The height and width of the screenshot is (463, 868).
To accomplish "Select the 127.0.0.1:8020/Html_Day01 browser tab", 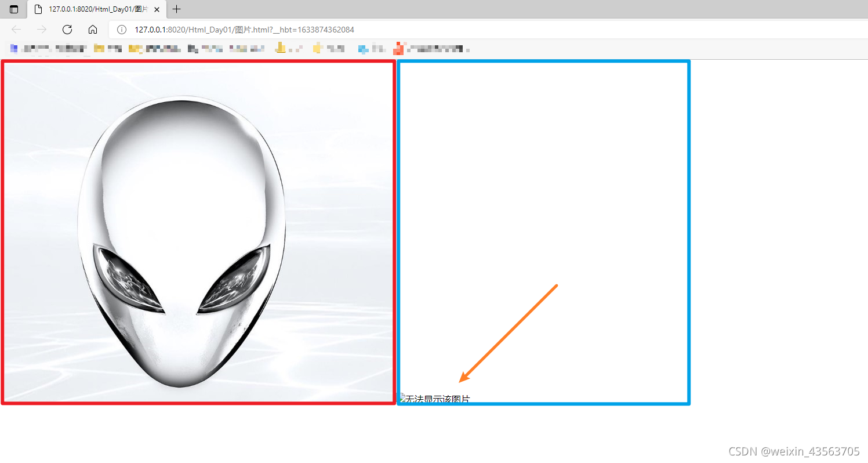I will [x=97, y=9].
